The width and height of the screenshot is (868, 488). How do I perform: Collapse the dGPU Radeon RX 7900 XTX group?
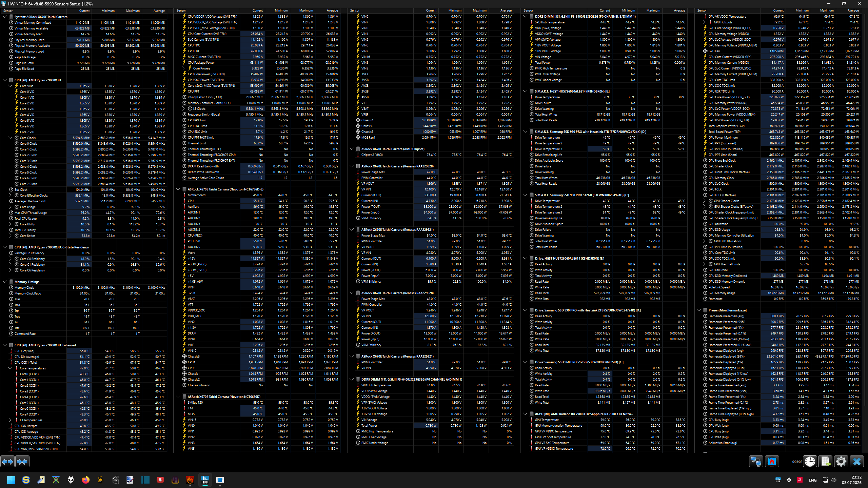[x=525, y=414]
